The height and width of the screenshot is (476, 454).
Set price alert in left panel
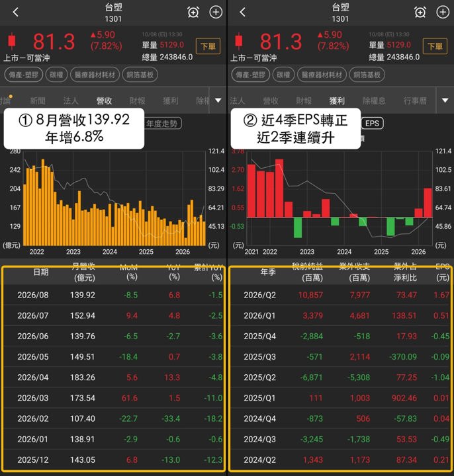(193, 12)
